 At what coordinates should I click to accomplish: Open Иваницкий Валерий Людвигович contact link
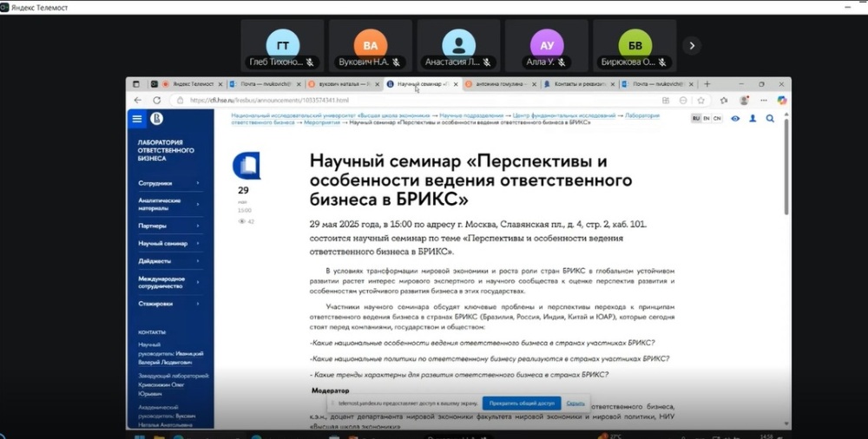[171, 357]
